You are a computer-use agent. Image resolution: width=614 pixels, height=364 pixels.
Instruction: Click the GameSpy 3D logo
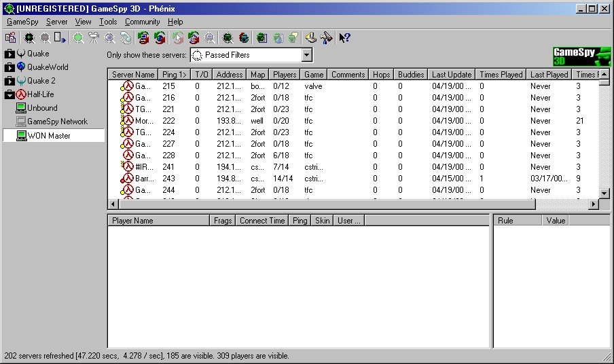[582, 56]
